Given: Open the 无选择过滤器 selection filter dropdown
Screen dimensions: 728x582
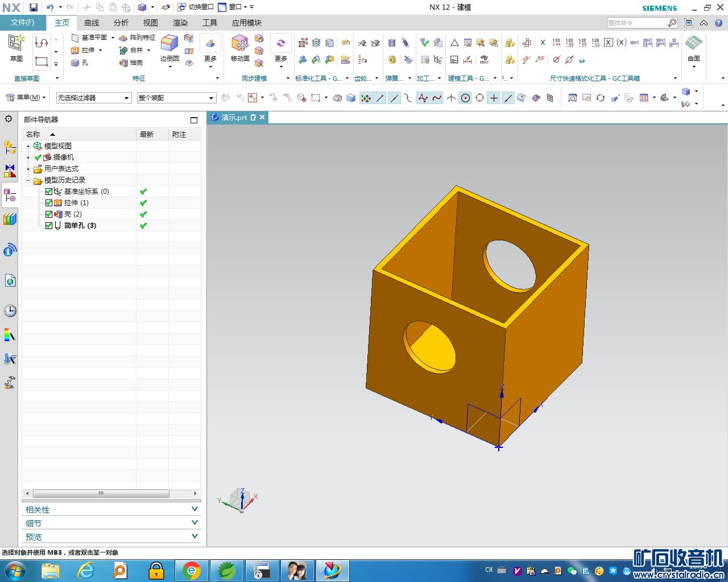Looking at the screenshot, I should [94, 98].
